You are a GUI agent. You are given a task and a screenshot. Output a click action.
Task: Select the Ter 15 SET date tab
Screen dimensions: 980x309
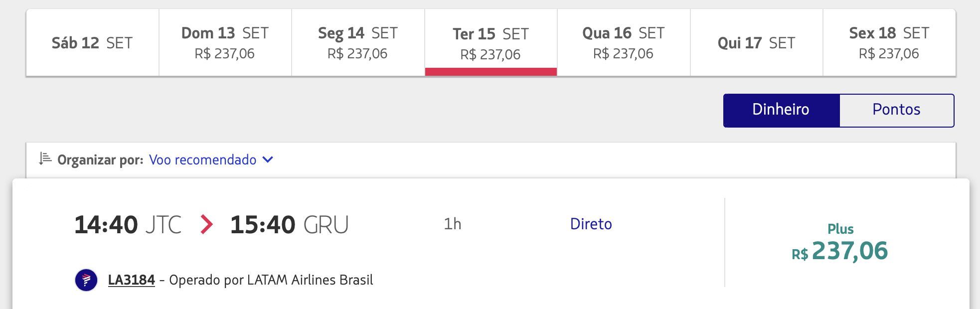pos(491,43)
